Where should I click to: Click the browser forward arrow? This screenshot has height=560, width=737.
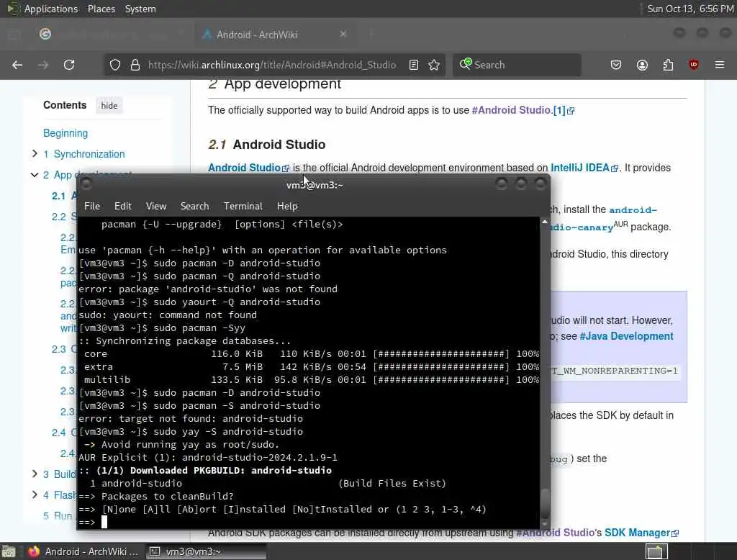click(43, 65)
